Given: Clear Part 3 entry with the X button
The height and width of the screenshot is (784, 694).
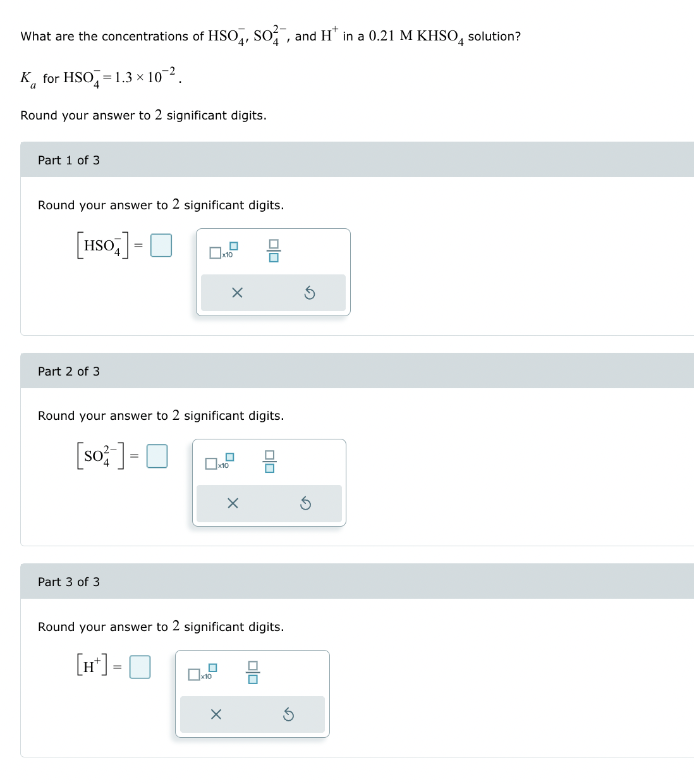Looking at the screenshot, I should 216,714.
